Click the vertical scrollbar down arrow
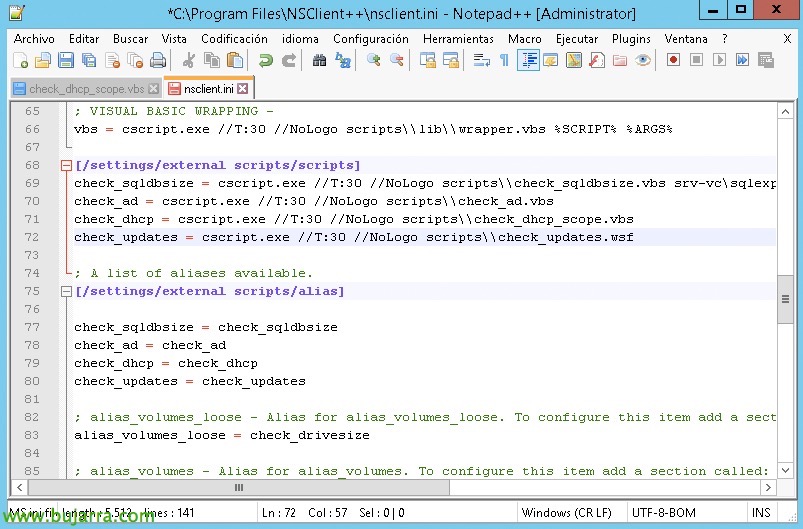 785,470
